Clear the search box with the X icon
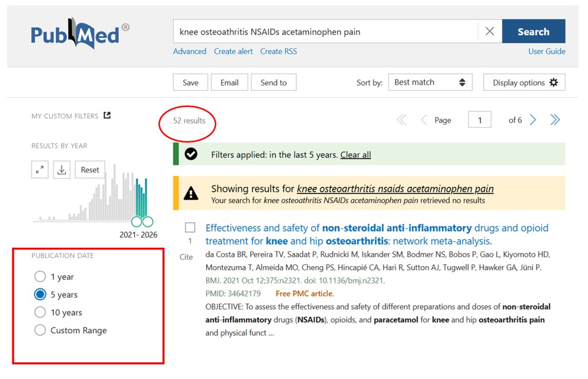Screen dimensions: 588x379 click(x=489, y=31)
